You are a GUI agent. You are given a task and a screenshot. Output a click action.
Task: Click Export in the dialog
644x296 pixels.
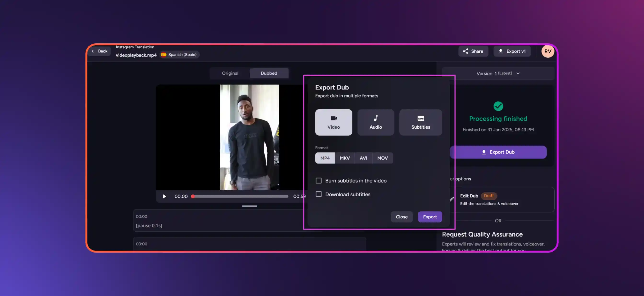point(430,217)
